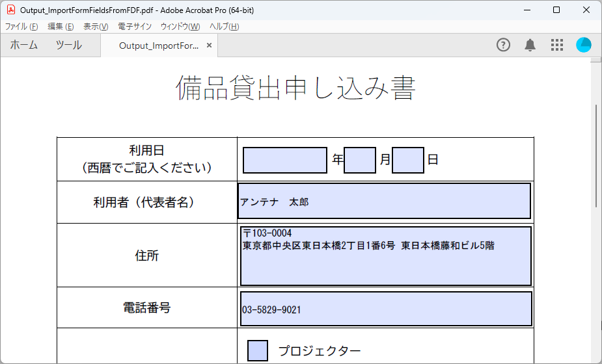Click the day input field before 日
The image size is (602, 364).
pyautogui.click(x=407, y=160)
